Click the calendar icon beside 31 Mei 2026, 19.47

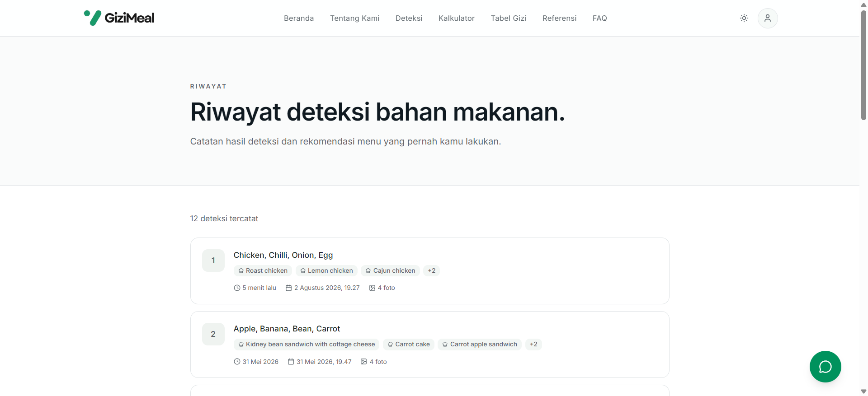pos(291,362)
